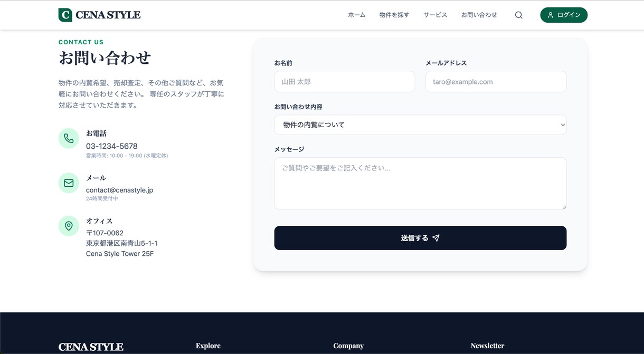Viewport: 644px width, 354px height.
Task: Focus the メールアドレス input field
Action: coord(496,82)
